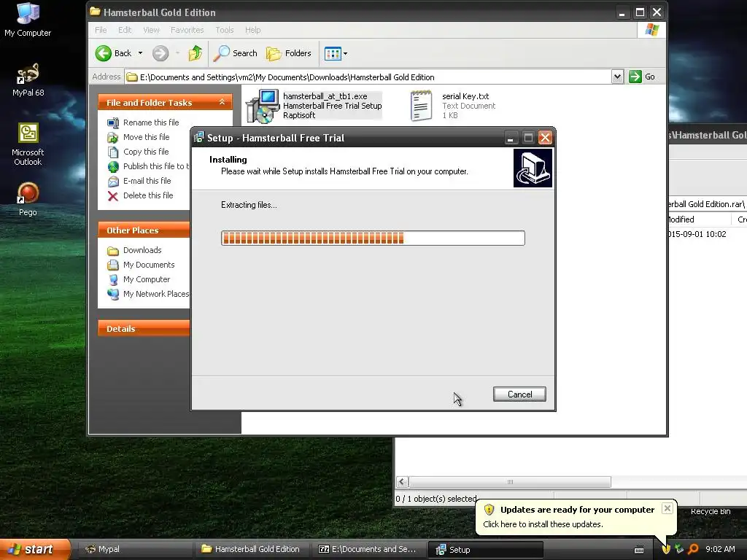This screenshot has width=747, height=560.
Task: Click E-mail this file link
Action: coord(147,181)
